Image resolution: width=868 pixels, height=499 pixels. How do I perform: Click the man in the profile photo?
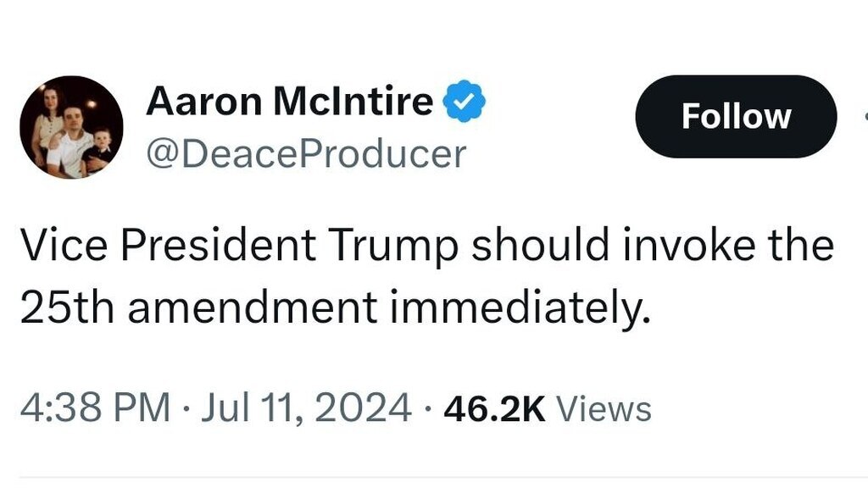(71, 136)
